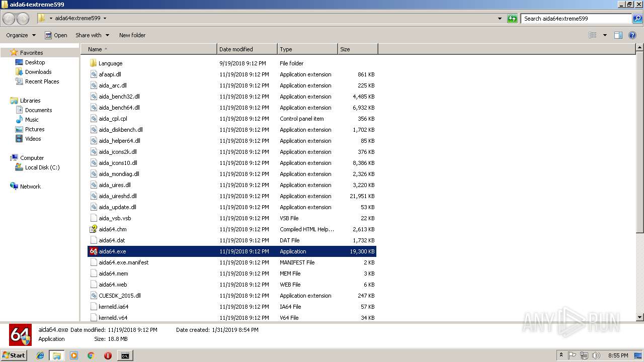Image resolution: width=644 pixels, height=362 pixels.
Task: Toggle the preview pane icon
Action: tap(618, 35)
